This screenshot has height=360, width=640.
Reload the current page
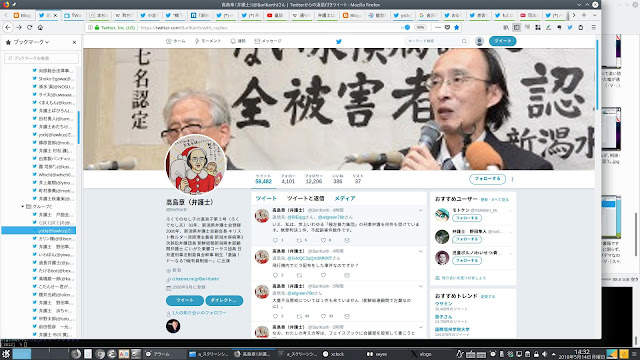coord(29,27)
